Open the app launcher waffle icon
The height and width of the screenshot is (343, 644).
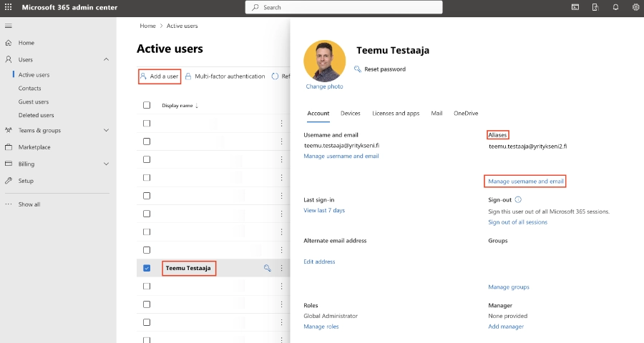(8, 7)
